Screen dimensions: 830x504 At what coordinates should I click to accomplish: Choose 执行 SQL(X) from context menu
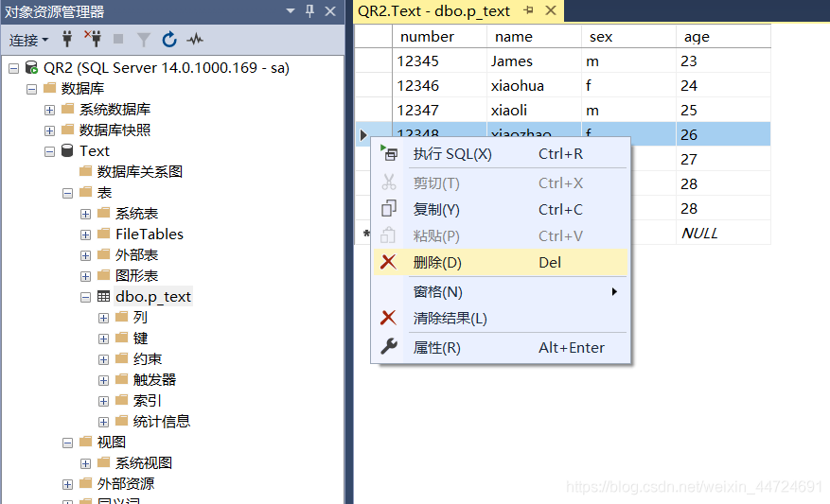pos(501,154)
